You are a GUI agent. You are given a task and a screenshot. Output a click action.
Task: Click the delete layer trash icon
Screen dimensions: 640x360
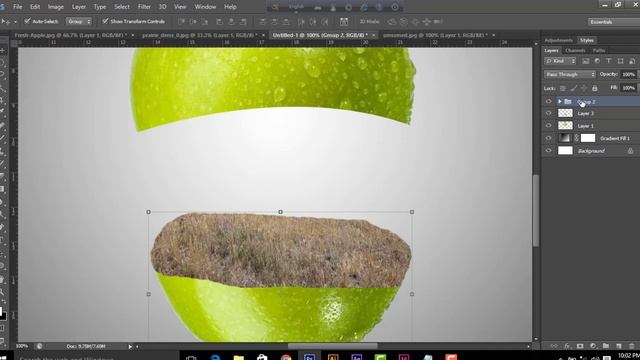pos(632,346)
